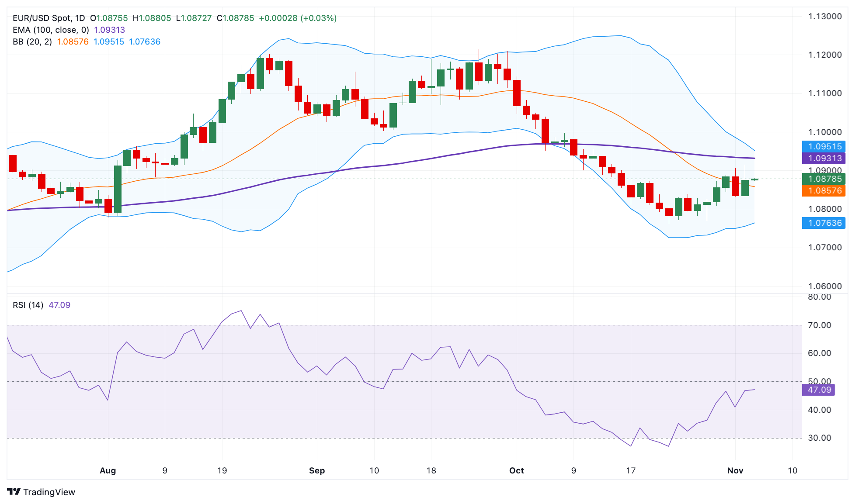Click the TradingView brand text link
Image resolution: width=855 pixels, height=504 pixels.
[49, 492]
